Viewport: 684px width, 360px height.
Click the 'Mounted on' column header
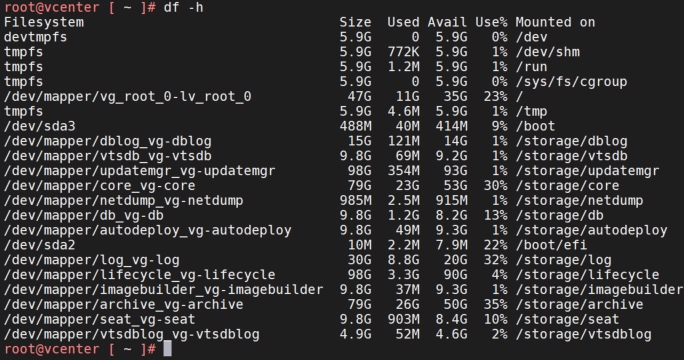click(x=555, y=22)
